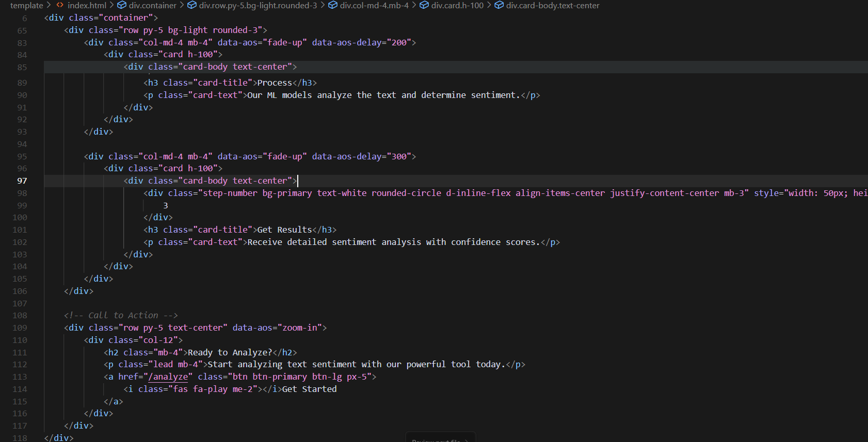Image resolution: width=868 pixels, height=442 pixels.
Task: Click the data-aos-delay value "300"
Action: tap(398, 156)
